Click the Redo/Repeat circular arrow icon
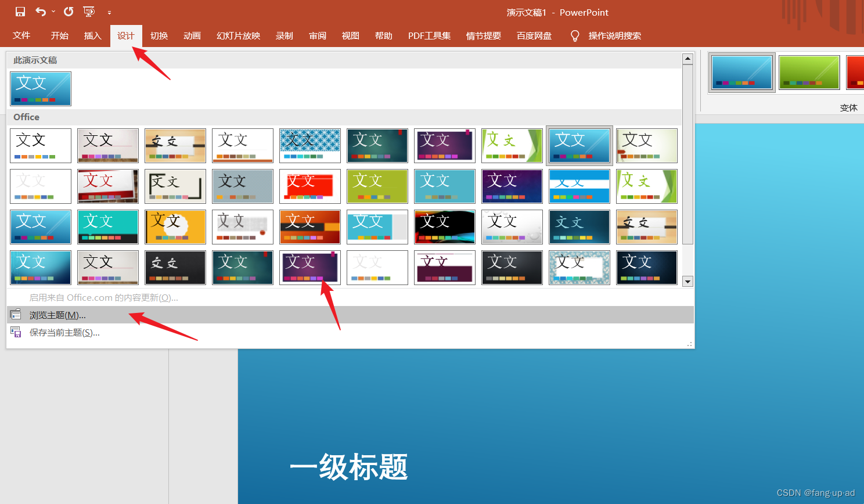Viewport: 864px width, 504px height. (x=69, y=12)
